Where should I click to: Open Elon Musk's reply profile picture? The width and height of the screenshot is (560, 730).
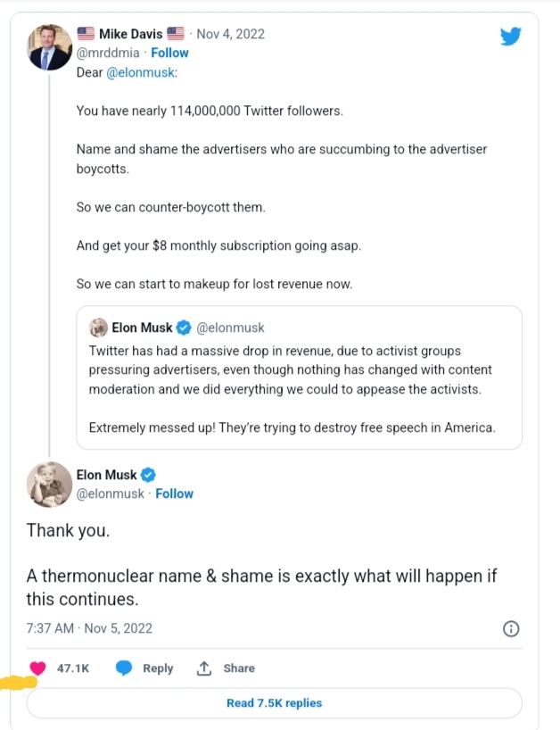pyautogui.click(x=49, y=485)
